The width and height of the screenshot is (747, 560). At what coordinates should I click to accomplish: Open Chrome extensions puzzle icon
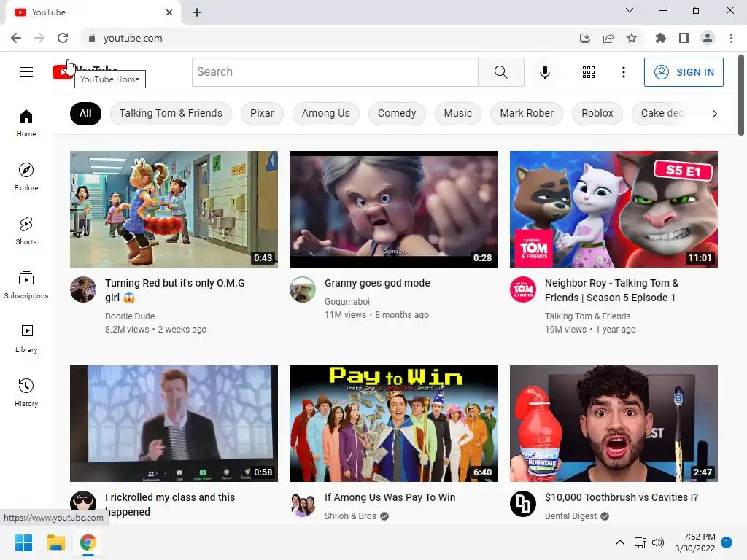(660, 38)
